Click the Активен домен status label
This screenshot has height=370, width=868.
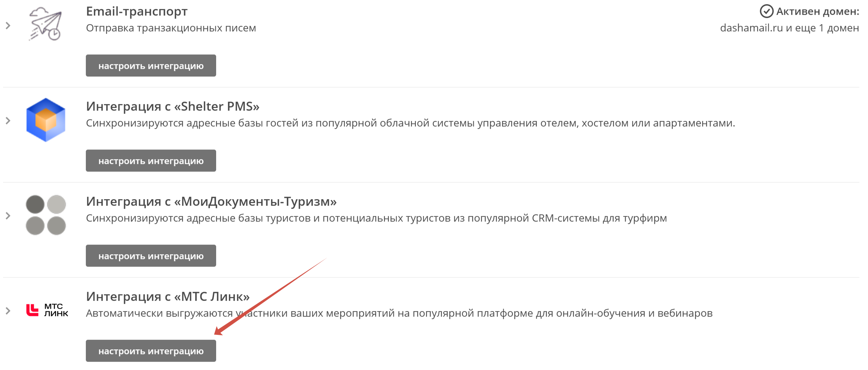coord(817,11)
